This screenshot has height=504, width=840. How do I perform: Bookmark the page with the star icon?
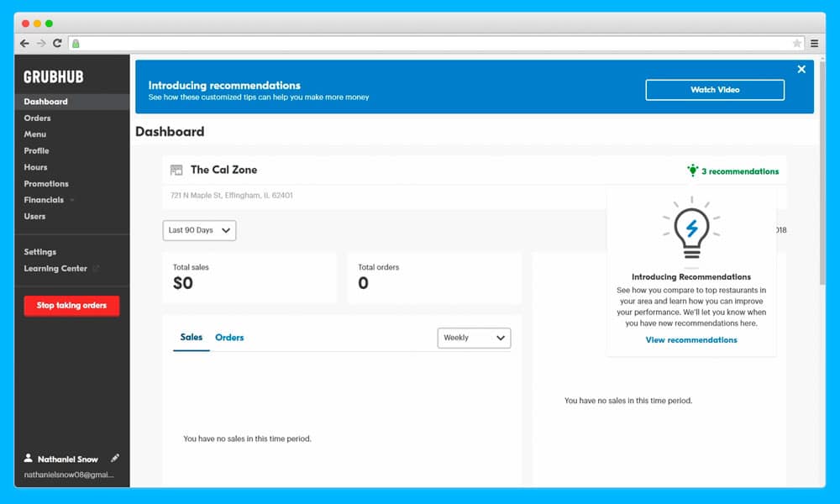point(796,44)
